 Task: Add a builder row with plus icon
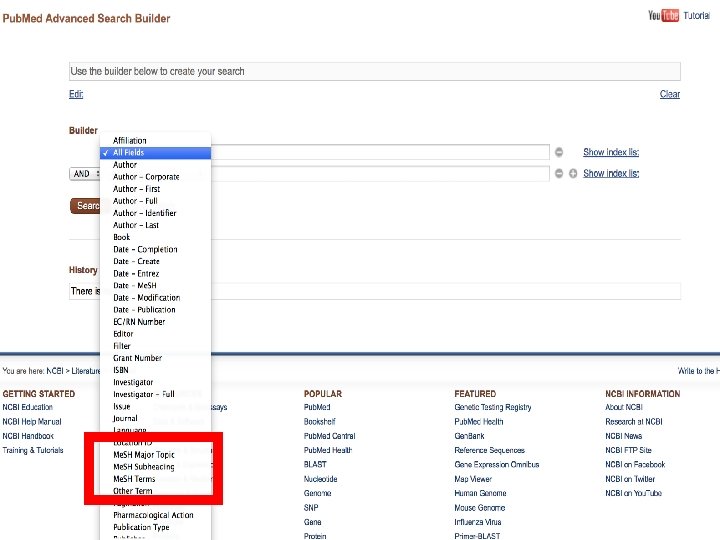point(573,173)
